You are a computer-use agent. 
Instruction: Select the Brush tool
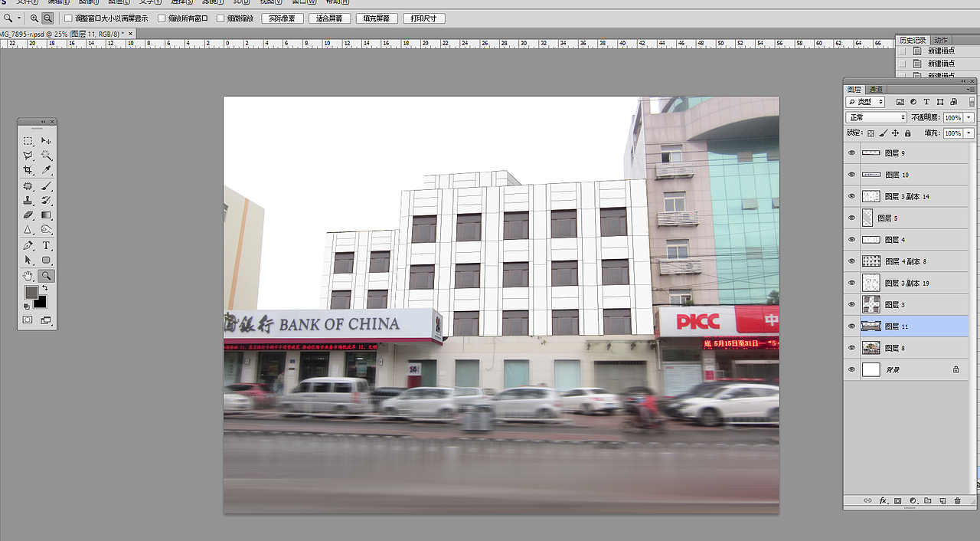coord(46,186)
